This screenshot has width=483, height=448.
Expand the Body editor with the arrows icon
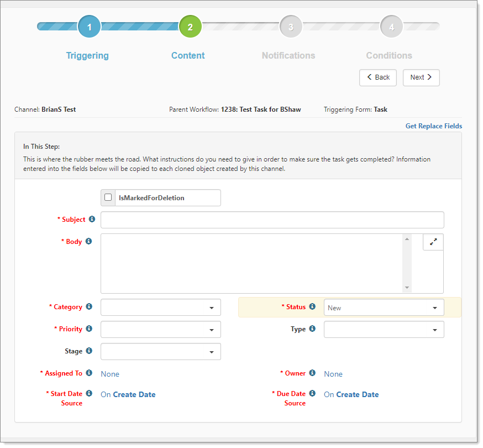433,242
